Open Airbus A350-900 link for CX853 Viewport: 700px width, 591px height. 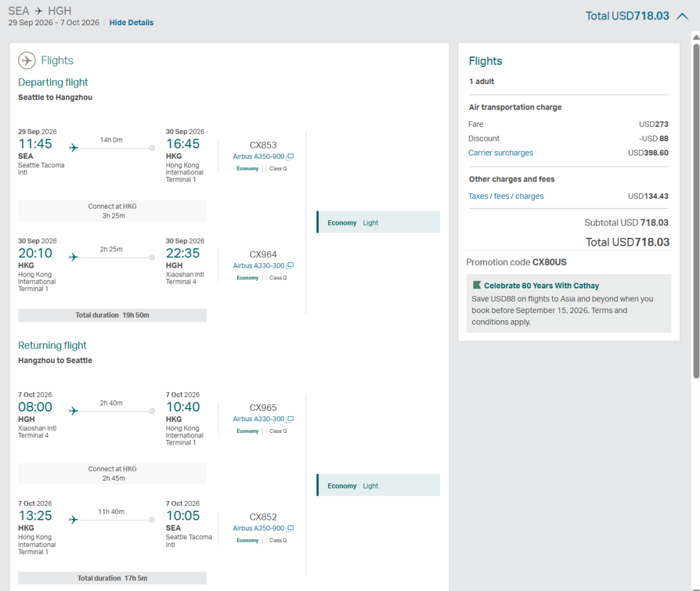coord(259,157)
